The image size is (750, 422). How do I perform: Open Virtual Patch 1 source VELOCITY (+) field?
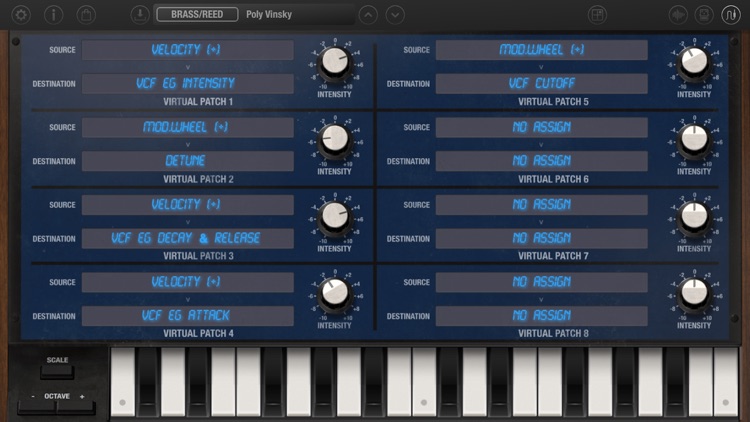(188, 50)
